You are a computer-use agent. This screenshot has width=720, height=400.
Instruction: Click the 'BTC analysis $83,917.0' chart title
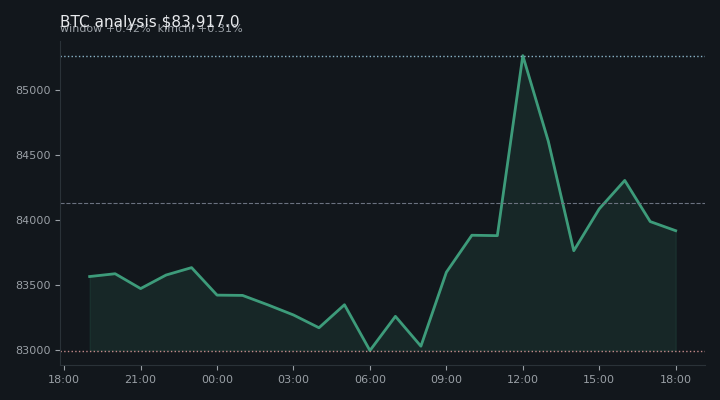(150, 22)
